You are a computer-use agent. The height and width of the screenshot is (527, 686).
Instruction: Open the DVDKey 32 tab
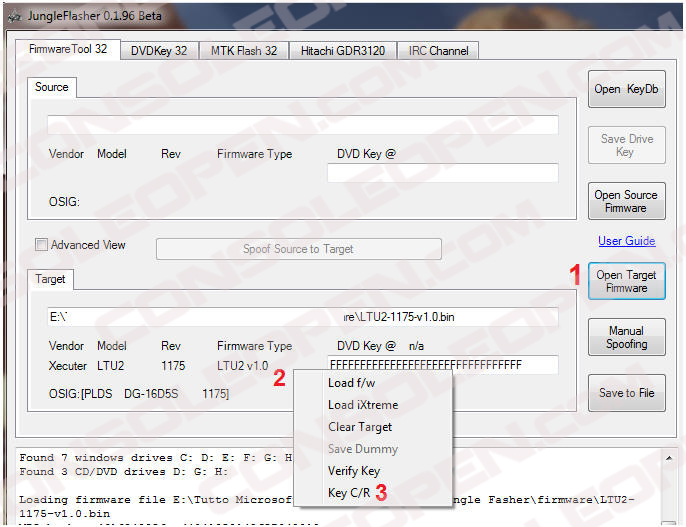pyautogui.click(x=159, y=51)
